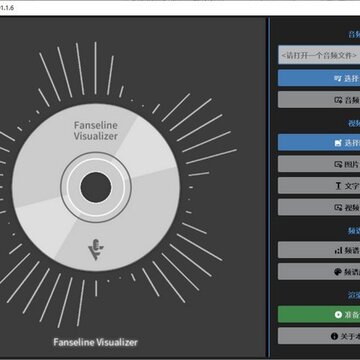Open audio settings via the 音频 icon
This screenshot has height=360, width=360.
(338, 100)
